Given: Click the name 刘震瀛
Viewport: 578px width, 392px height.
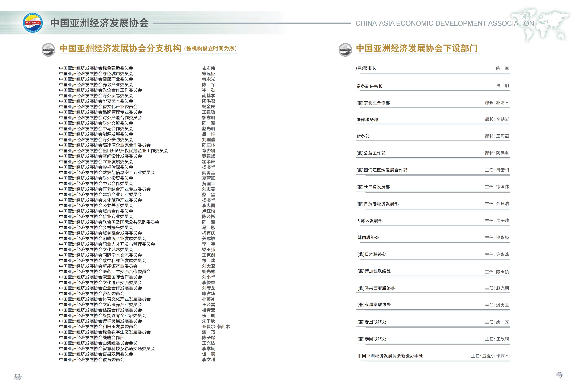Looking at the screenshot, I should pos(208,140).
